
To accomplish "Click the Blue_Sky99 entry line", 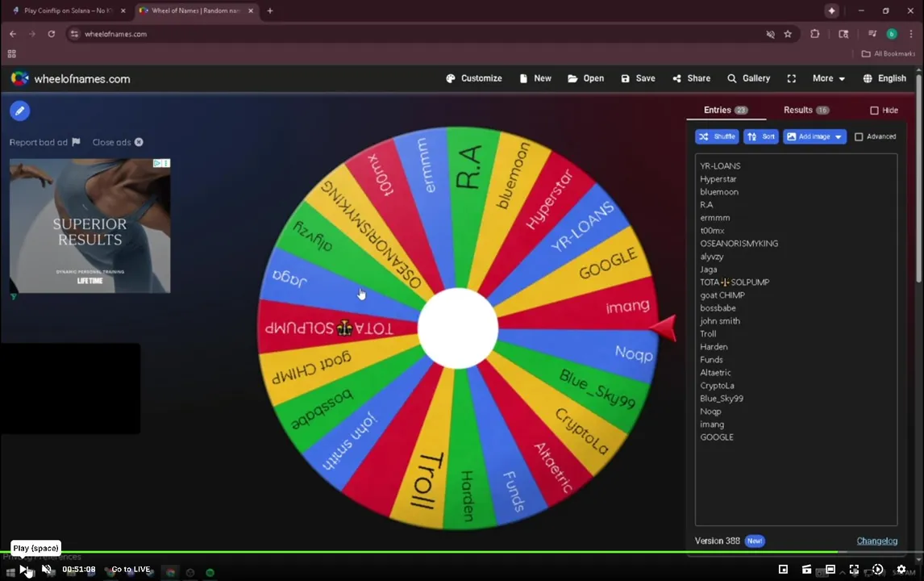I will 722,398.
